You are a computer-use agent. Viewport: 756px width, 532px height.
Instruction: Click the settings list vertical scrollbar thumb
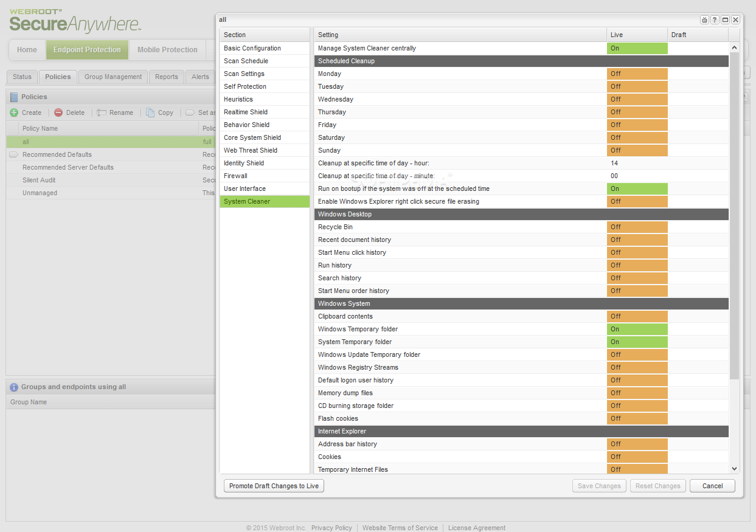tap(734, 216)
